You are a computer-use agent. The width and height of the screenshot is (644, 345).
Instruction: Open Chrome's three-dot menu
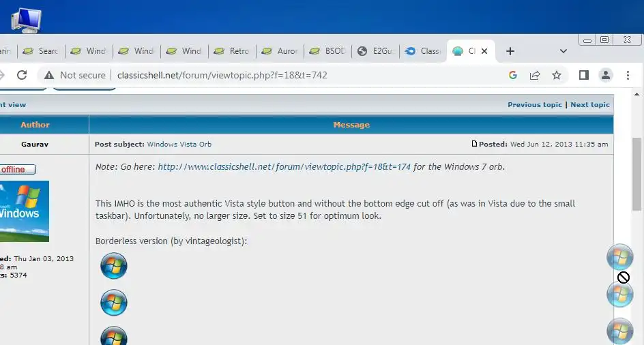pos(628,75)
